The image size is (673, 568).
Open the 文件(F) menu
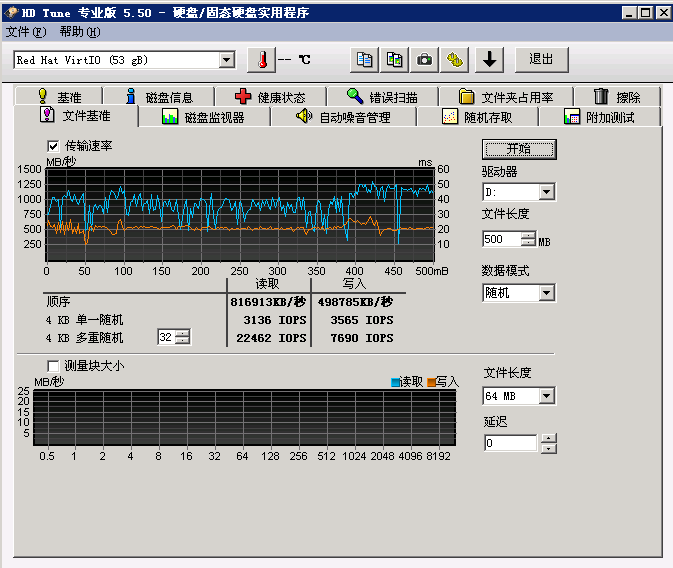[x=26, y=32]
